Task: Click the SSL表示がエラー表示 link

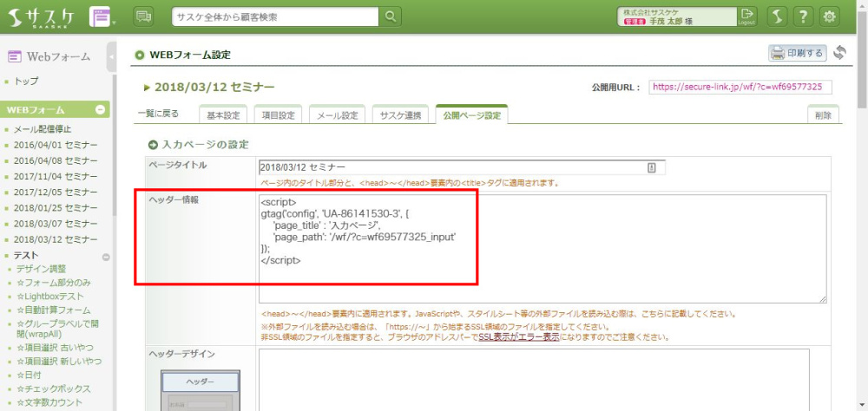Action: 518,337
